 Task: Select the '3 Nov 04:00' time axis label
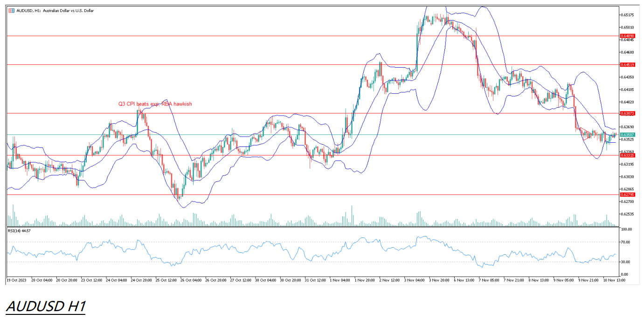point(414,280)
